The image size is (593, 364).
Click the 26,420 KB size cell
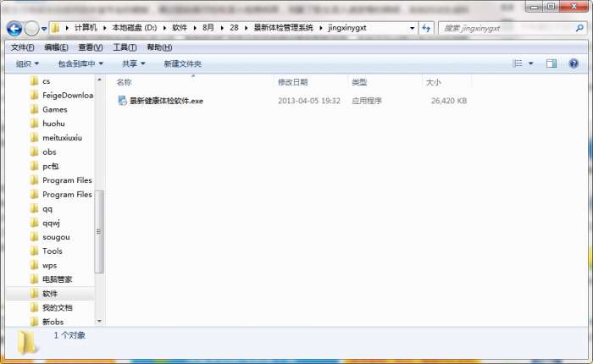(449, 101)
